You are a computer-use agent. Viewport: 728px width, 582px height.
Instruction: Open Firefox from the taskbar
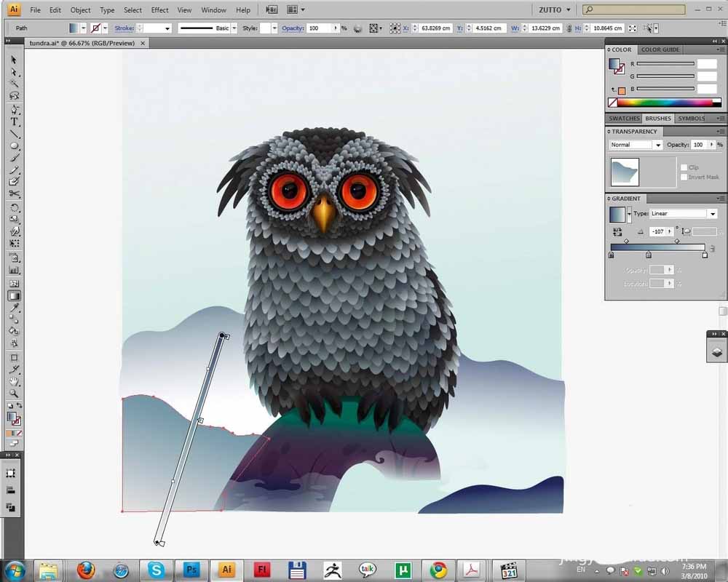click(86, 570)
